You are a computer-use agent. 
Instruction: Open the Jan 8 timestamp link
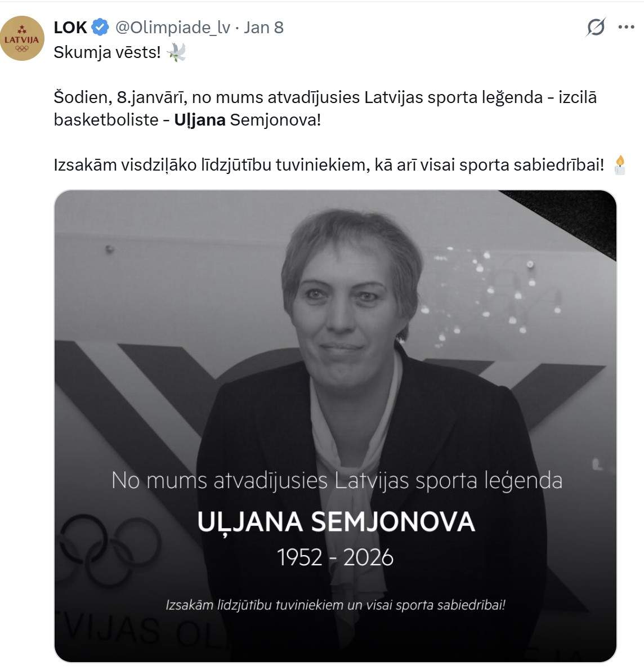coord(263,28)
